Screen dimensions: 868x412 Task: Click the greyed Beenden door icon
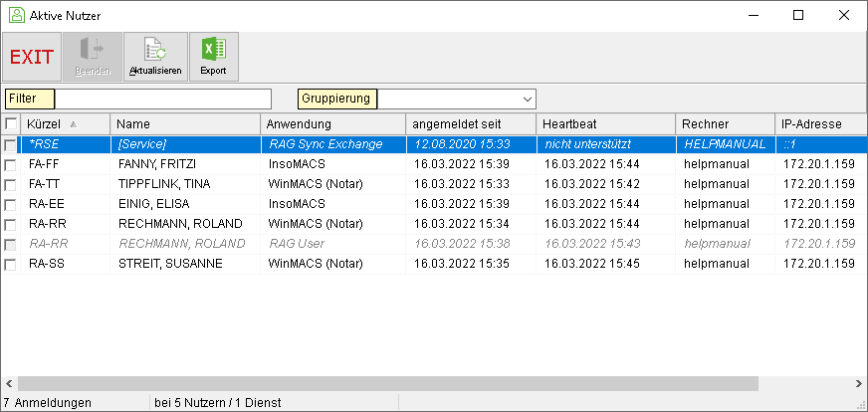tap(93, 57)
